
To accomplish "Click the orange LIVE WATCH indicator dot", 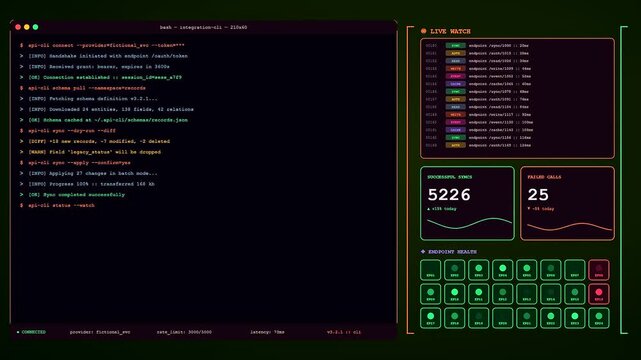I will pyautogui.click(x=424, y=31).
